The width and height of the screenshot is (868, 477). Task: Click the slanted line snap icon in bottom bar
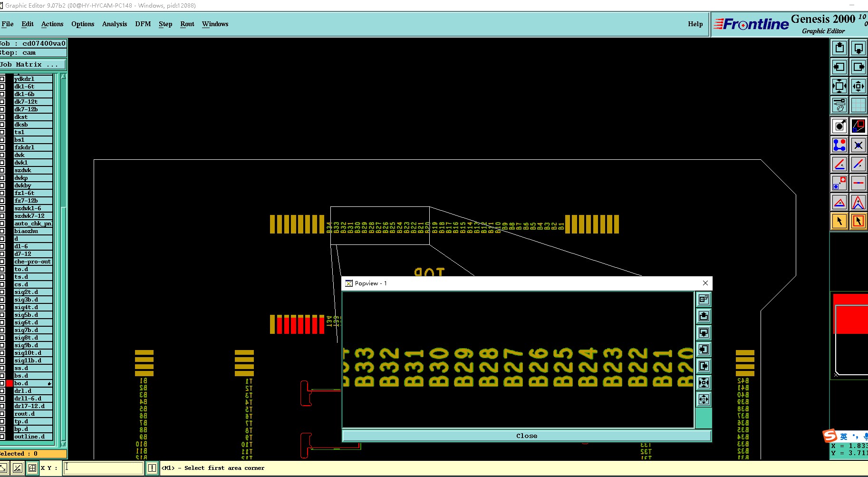click(18, 468)
